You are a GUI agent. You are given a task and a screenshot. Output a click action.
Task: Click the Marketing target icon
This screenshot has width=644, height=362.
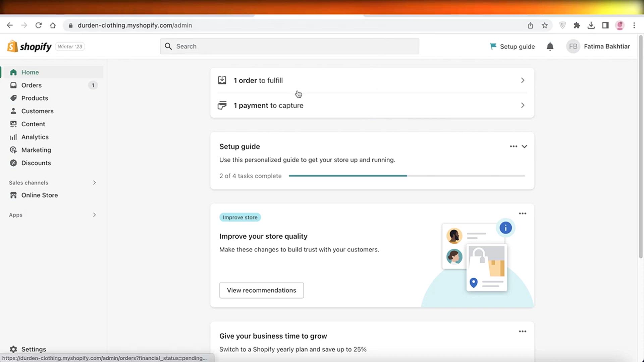13,150
